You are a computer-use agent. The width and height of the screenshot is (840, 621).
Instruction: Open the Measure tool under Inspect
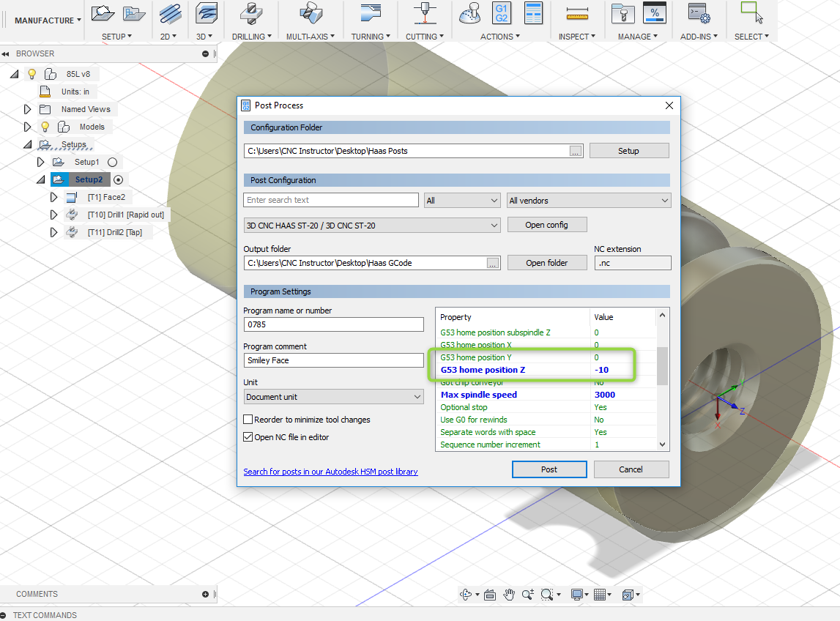[578, 14]
